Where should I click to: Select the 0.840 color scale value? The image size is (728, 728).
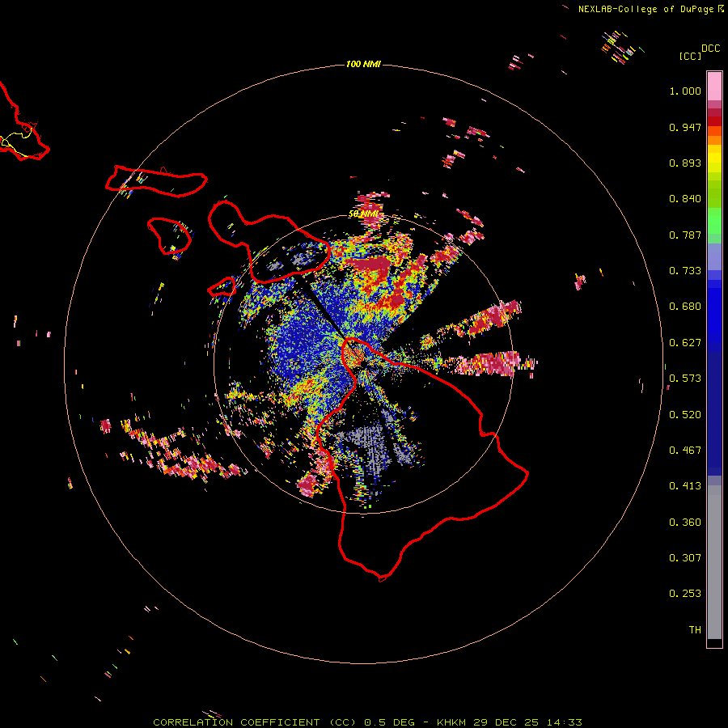click(685, 199)
